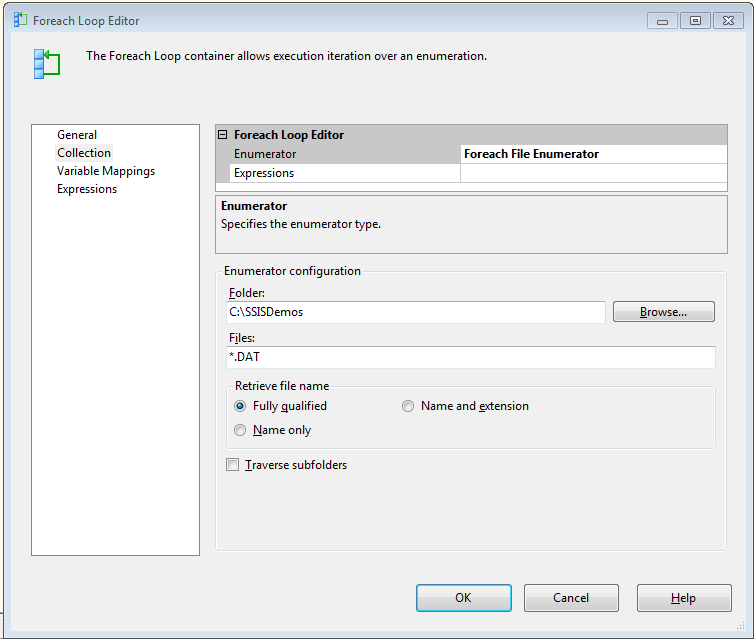Open the Expressions page in sidebar
This screenshot has width=754, height=640.
point(87,189)
